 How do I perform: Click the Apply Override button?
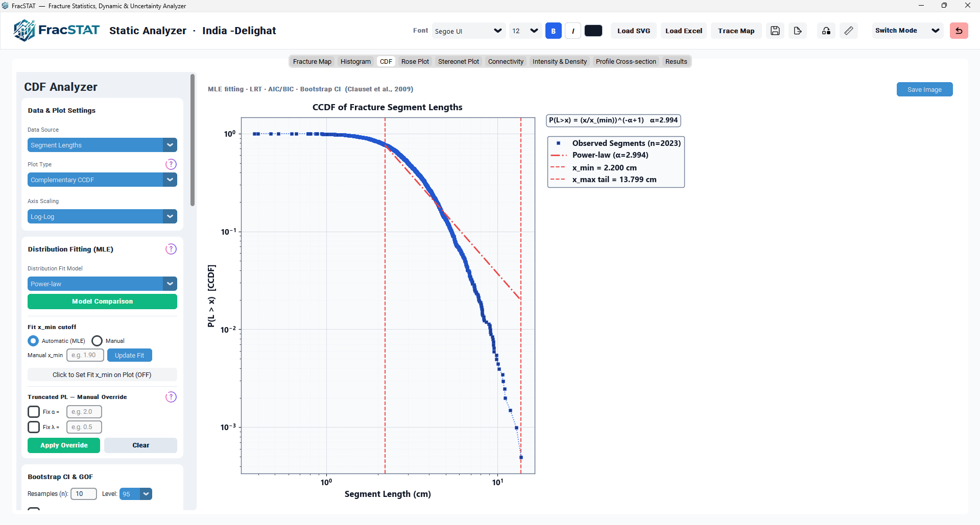tap(64, 445)
